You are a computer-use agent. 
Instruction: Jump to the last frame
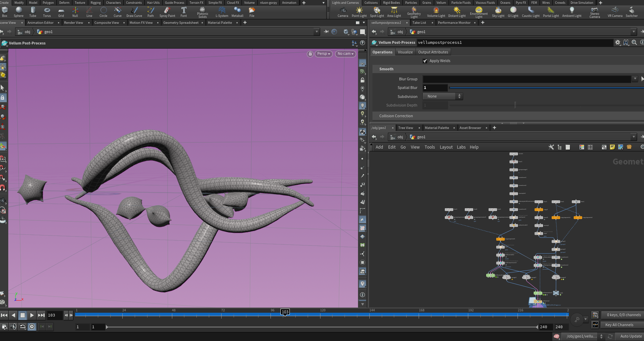coord(41,315)
